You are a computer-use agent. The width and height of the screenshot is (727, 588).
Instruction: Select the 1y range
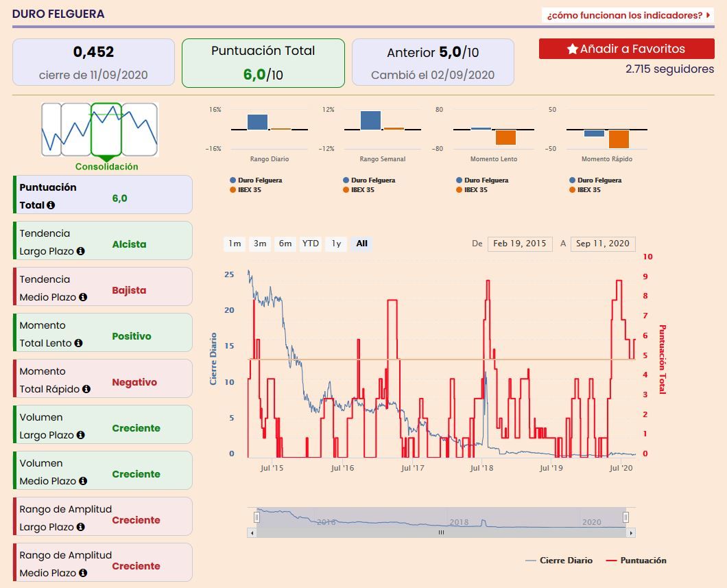(x=336, y=244)
